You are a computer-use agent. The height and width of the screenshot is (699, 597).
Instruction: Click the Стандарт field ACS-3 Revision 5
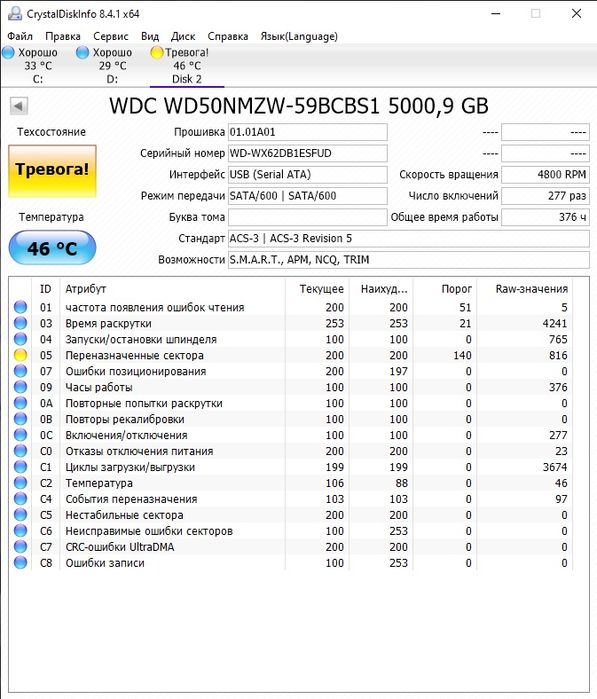coord(409,238)
